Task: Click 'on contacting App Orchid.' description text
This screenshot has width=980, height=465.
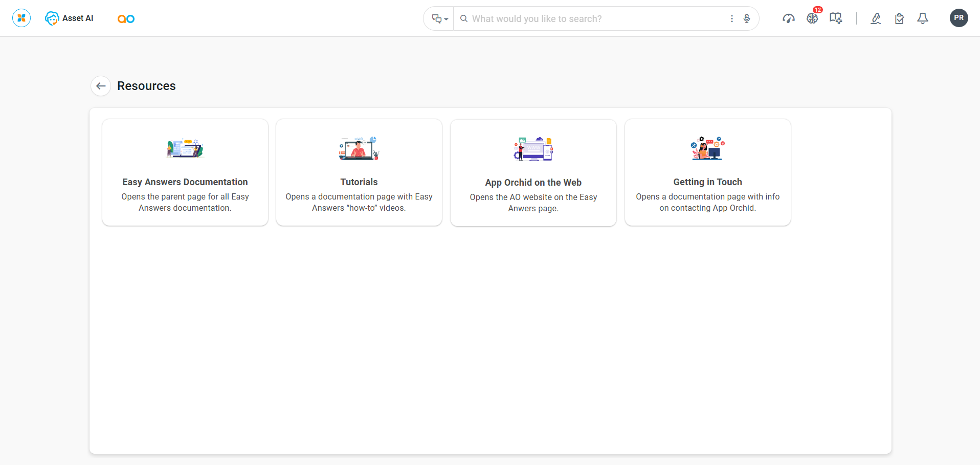Action: click(x=708, y=208)
